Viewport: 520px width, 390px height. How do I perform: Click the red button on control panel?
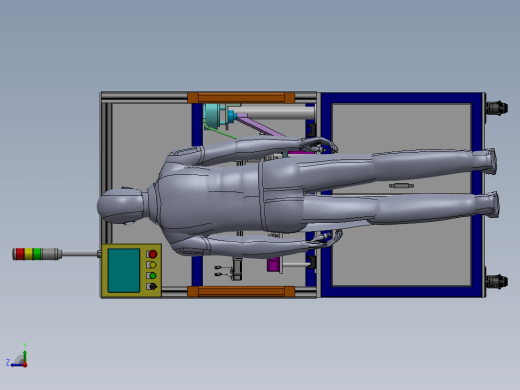[153, 254]
